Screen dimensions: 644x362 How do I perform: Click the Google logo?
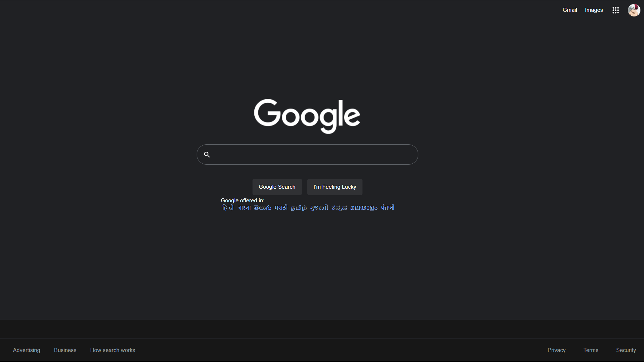point(307,116)
